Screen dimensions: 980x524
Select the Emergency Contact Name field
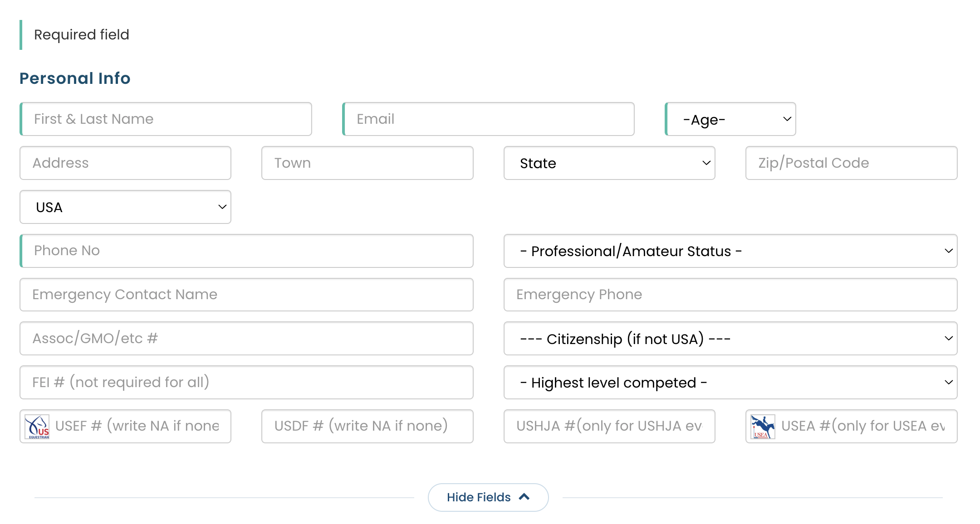246,295
